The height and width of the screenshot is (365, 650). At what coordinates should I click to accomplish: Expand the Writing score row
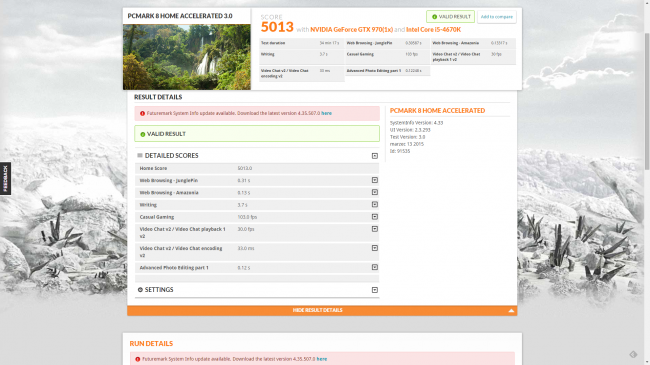(375, 204)
